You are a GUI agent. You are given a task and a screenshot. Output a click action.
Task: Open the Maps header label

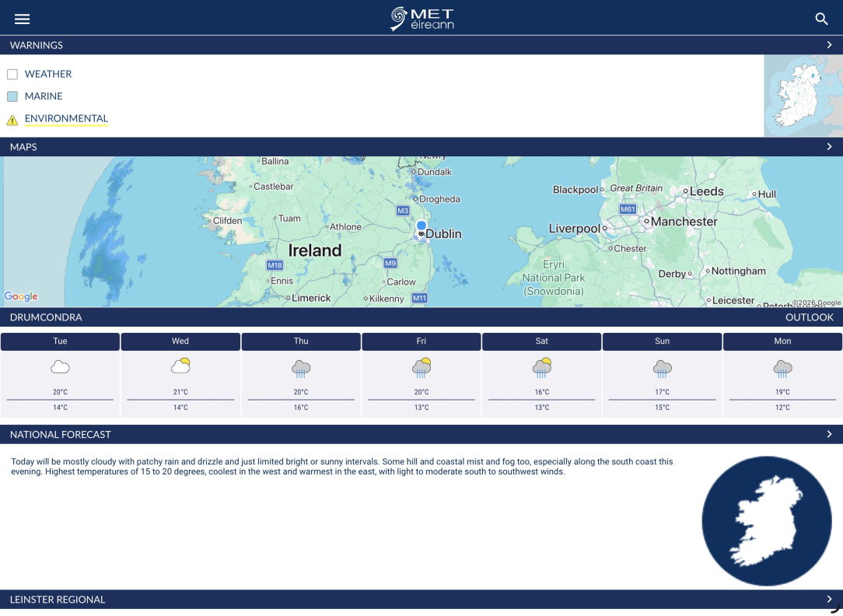(23, 147)
